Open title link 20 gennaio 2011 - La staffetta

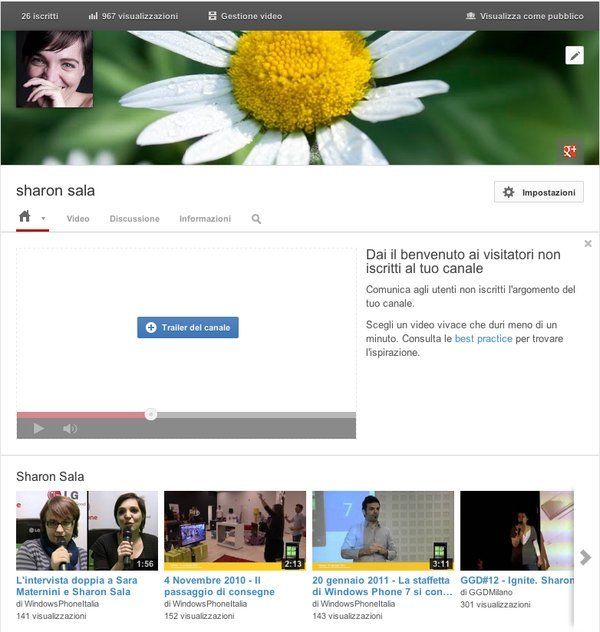382,586
